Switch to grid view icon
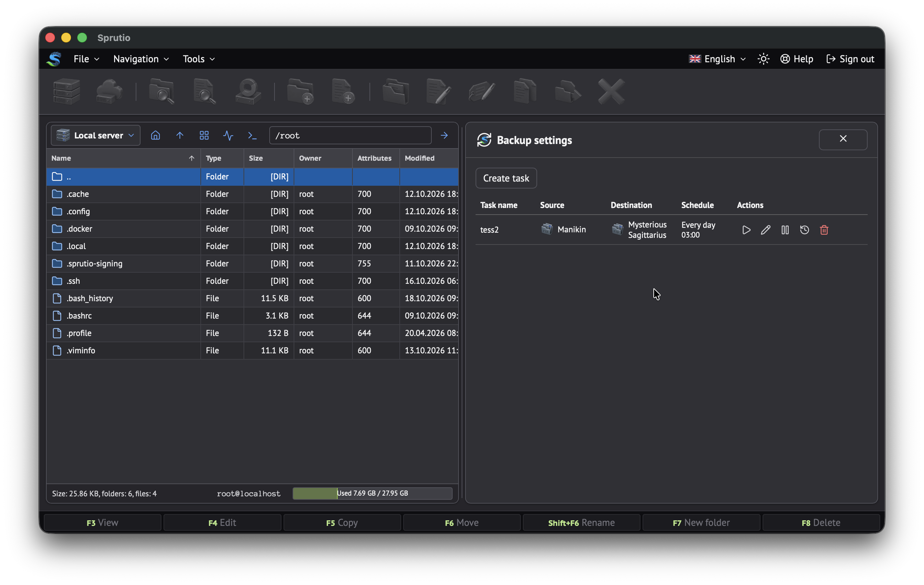 pos(204,135)
